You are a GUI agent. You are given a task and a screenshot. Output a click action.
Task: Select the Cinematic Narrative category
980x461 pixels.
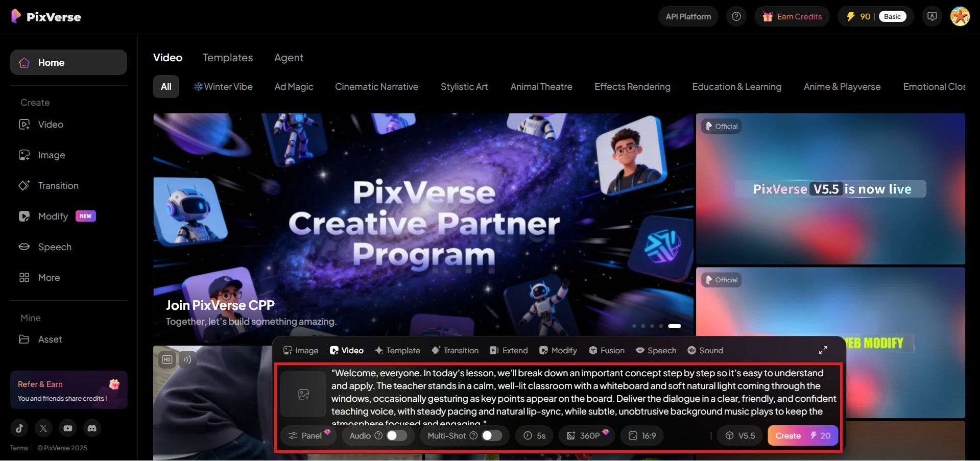click(x=376, y=87)
